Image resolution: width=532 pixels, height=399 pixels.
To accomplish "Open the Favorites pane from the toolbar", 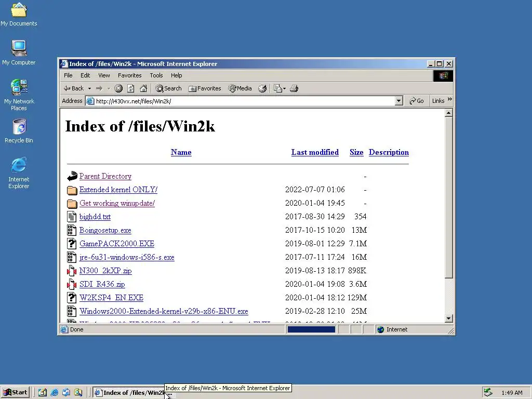I will coord(205,88).
